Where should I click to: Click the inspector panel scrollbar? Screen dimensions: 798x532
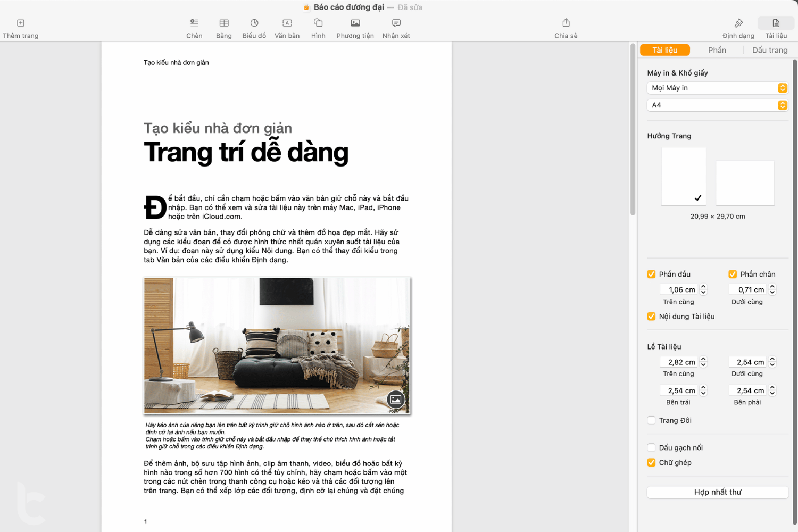click(x=795, y=292)
